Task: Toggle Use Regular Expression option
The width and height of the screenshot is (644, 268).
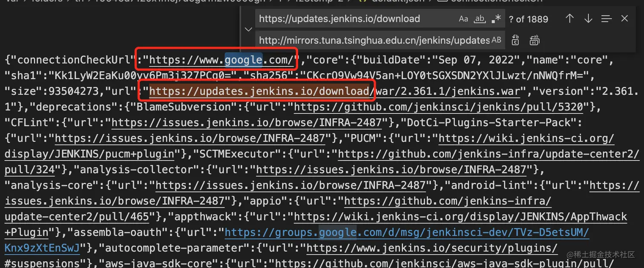Action: [496, 19]
